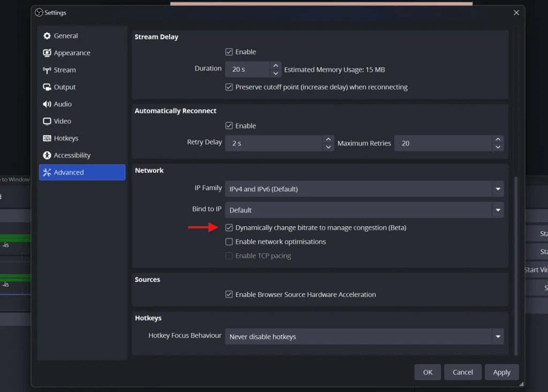The height and width of the screenshot is (392, 548).
Task: Open the IP Family dropdown
Action: point(364,189)
